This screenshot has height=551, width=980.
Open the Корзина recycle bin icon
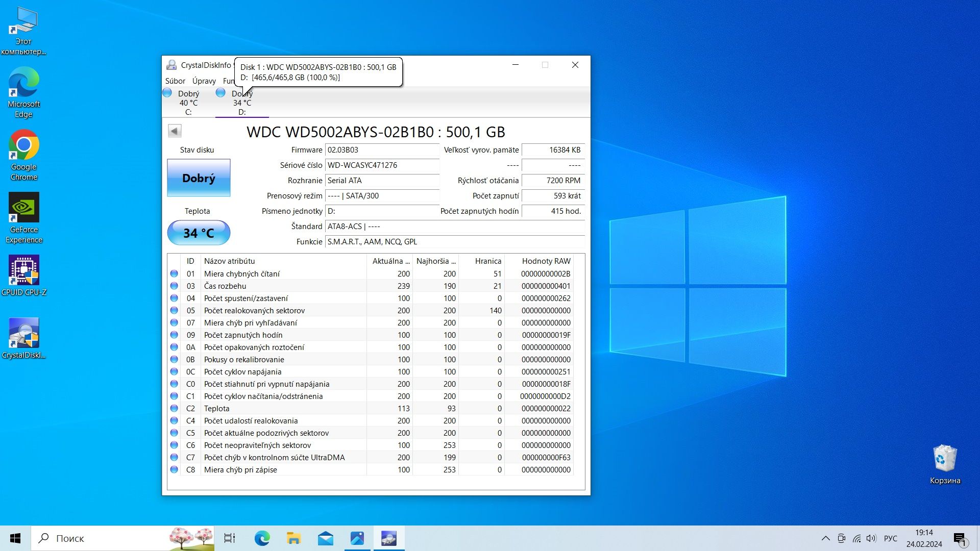945,464
